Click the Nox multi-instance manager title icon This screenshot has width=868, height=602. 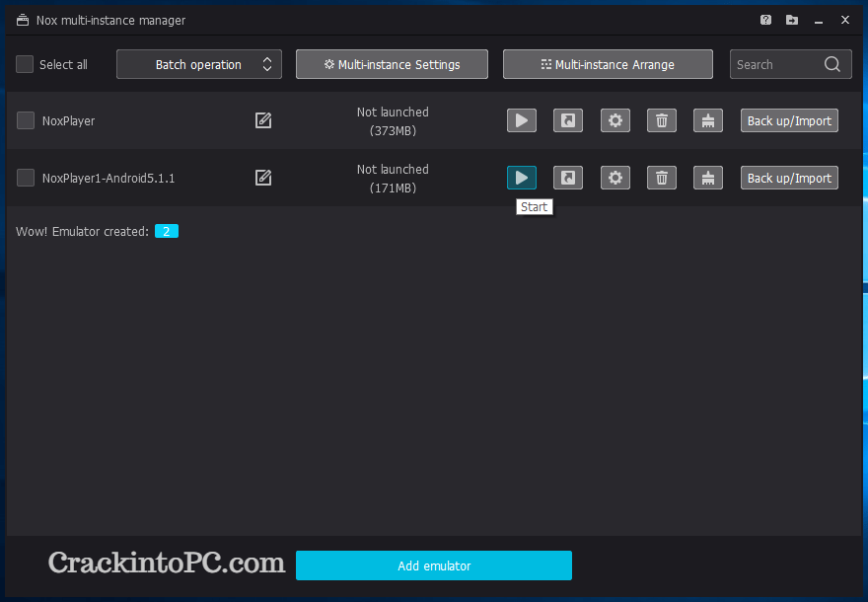(23, 20)
